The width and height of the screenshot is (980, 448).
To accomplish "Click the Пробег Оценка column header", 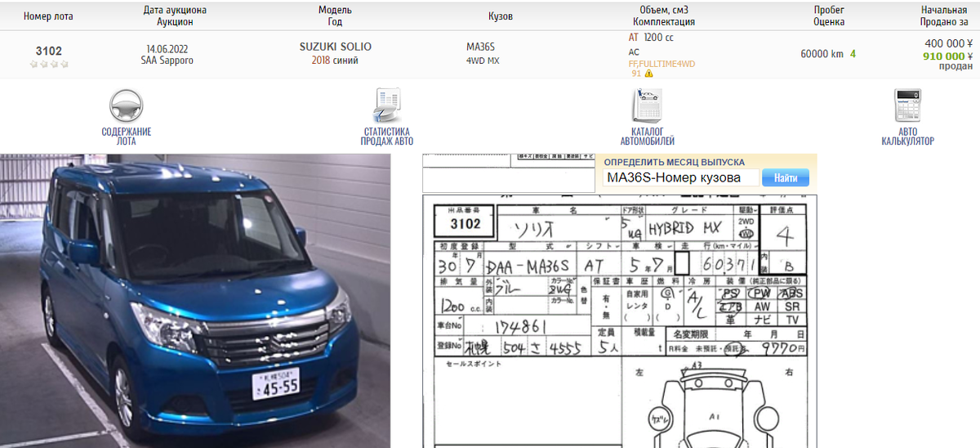I will coord(829,16).
